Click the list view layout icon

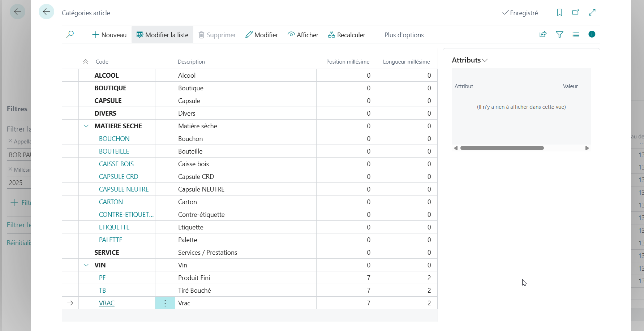576,35
